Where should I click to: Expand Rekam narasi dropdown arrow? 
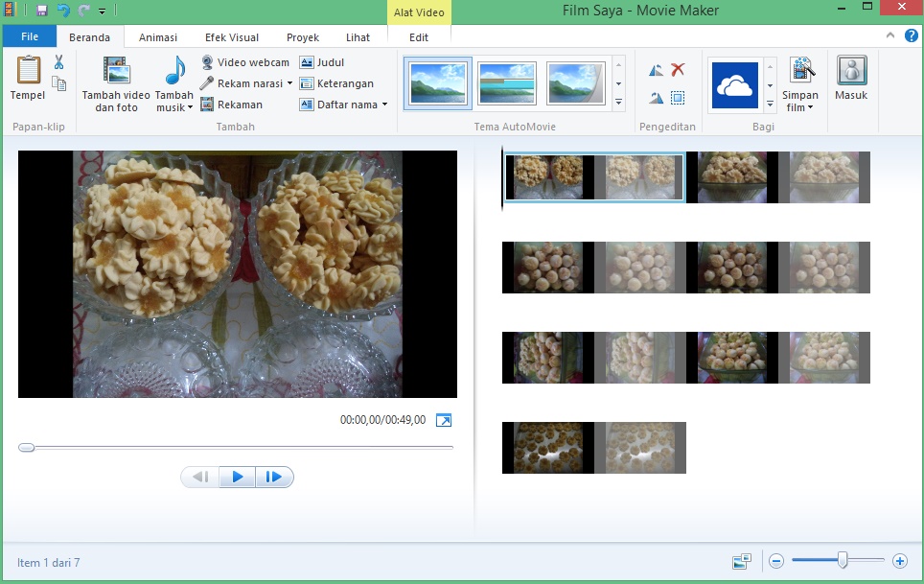coord(289,83)
